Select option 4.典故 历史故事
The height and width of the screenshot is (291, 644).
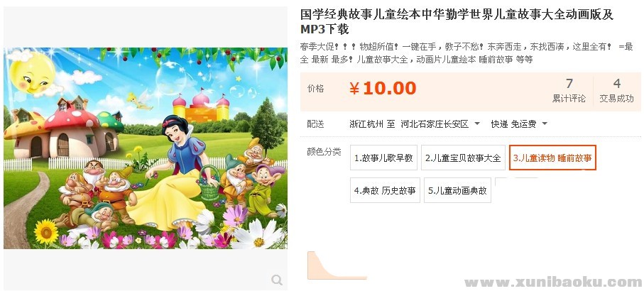click(x=385, y=190)
